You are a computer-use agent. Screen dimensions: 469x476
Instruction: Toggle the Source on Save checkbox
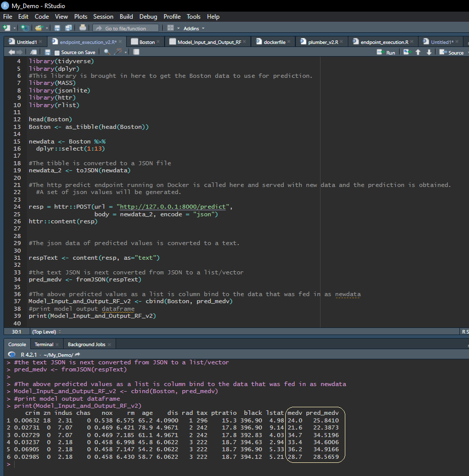coord(57,53)
